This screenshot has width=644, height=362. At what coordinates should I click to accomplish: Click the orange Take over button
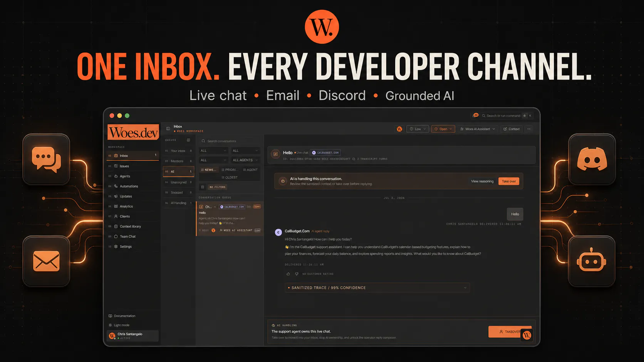pos(508,181)
